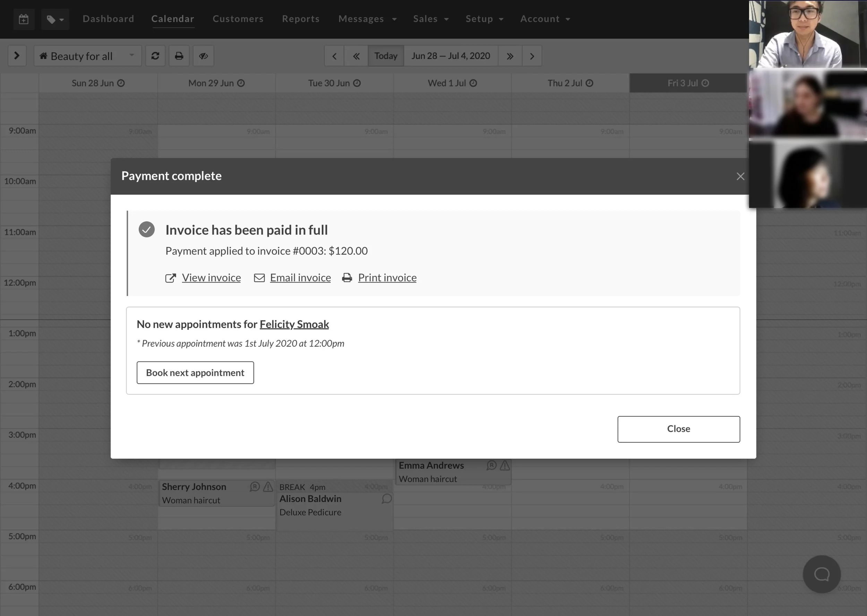Click the print calendar icon
The width and height of the screenshot is (867, 616).
pyautogui.click(x=179, y=56)
